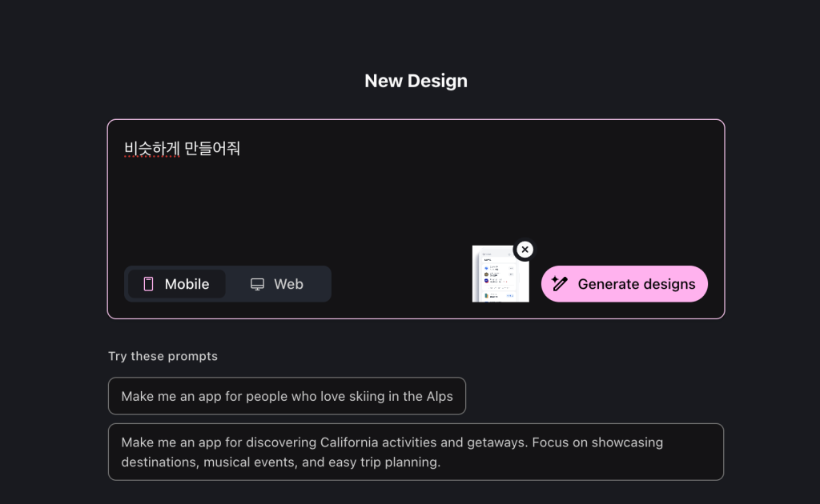Choose the California activities getaway prompt
The height and width of the screenshot is (504, 820).
click(x=416, y=451)
